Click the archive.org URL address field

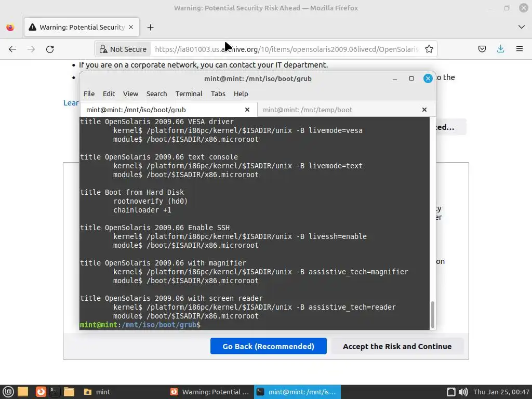pyautogui.click(x=286, y=49)
